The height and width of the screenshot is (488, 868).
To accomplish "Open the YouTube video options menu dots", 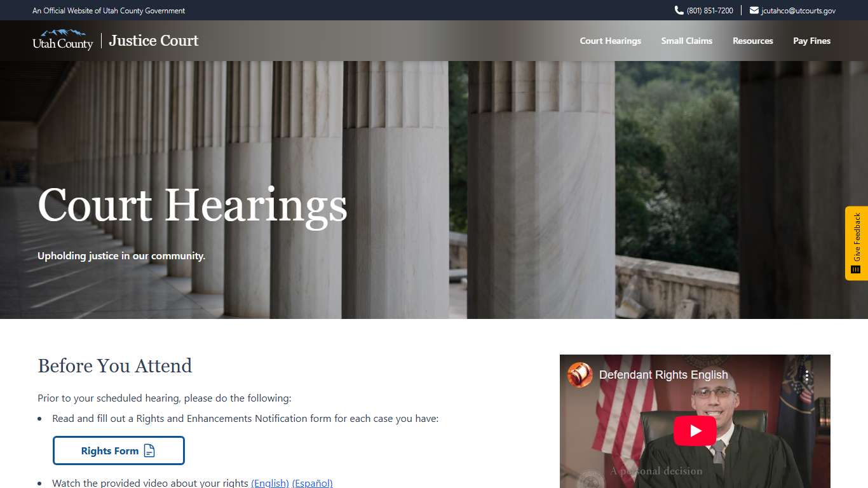I will (x=807, y=375).
